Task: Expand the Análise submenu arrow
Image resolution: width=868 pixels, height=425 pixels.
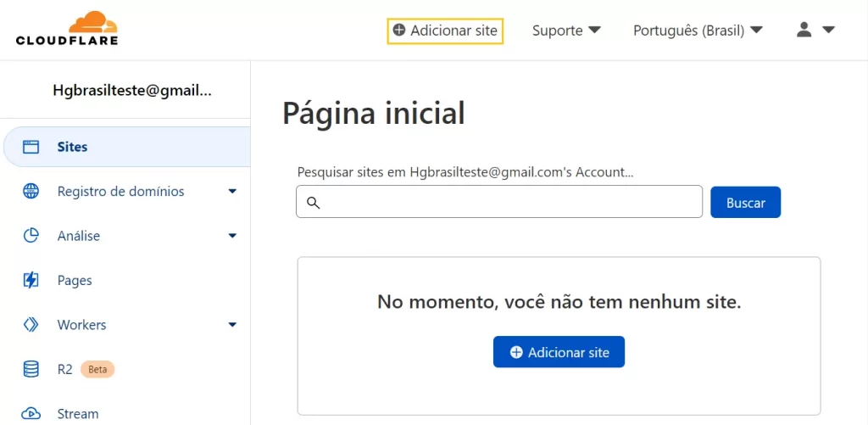Action: point(232,236)
